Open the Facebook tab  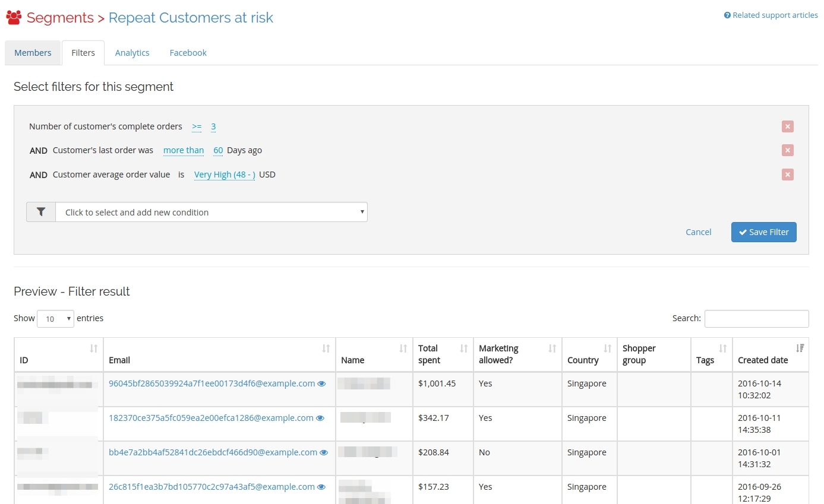click(x=188, y=52)
